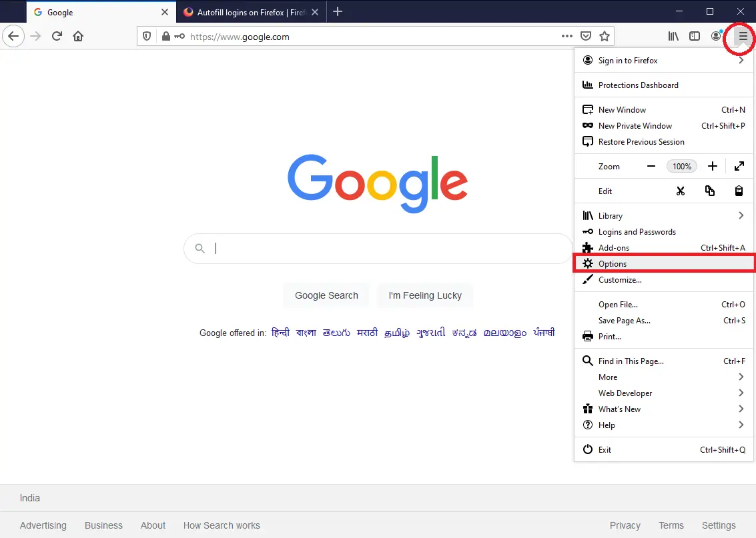Select Exit from the menu
This screenshot has height=538, width=756.
tap(664, 449)
